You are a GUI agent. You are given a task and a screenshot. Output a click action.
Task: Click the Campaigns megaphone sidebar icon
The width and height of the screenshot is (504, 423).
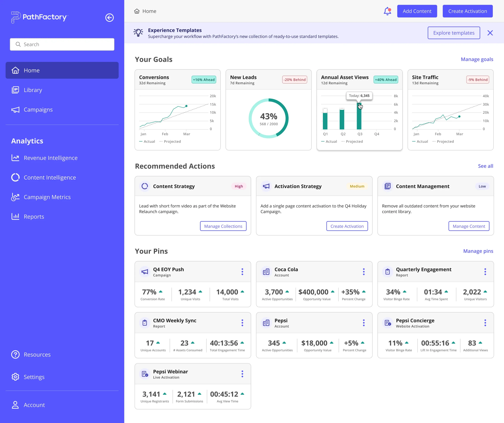point(15,110)
